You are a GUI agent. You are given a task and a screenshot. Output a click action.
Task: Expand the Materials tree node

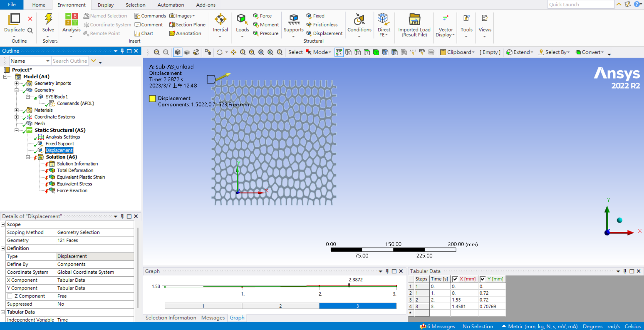pyautogui.click(x=16, y=110)
